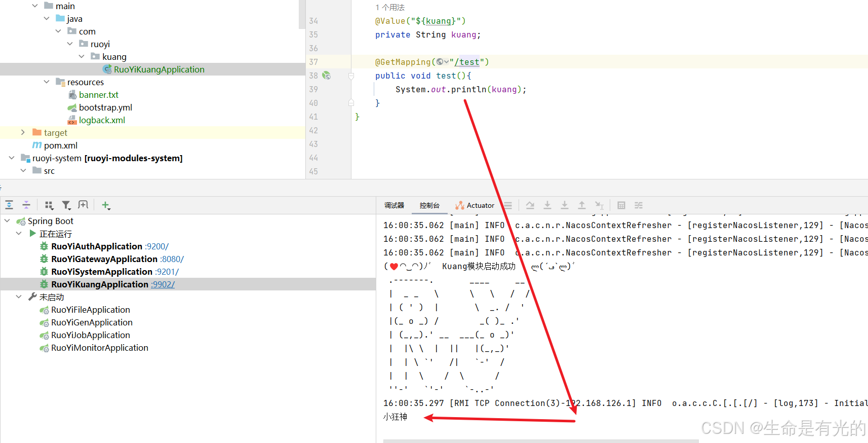Click the Force Step Into debugger icon
Image resolution: width=868 pixels, height=443 pixels.
click(565, 205)
